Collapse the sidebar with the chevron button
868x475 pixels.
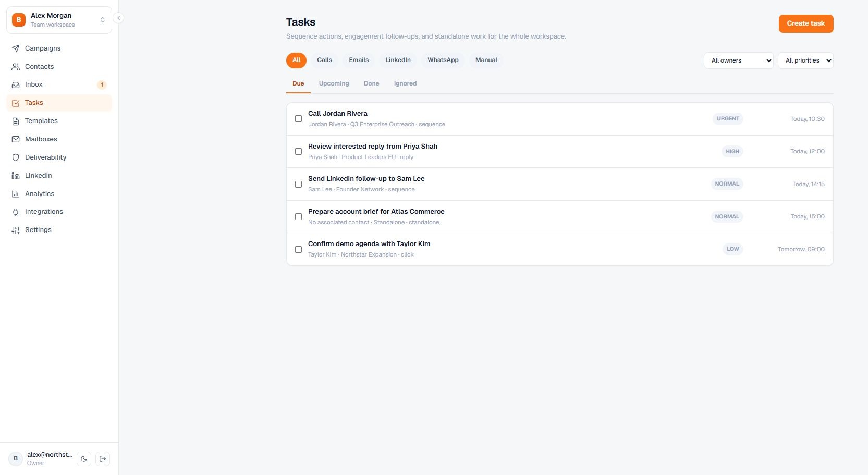click(x=118, y=18)
